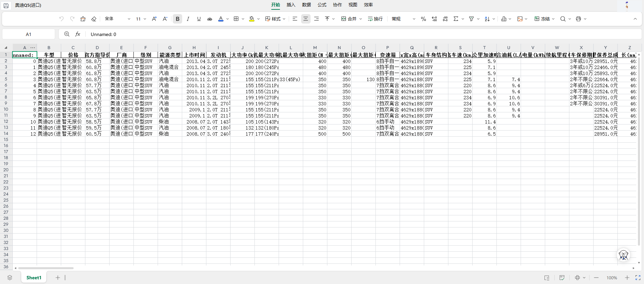This screenshot has height=284, width=644.
Task: Set vertical alignment to top
Action: tap(327, 19)
